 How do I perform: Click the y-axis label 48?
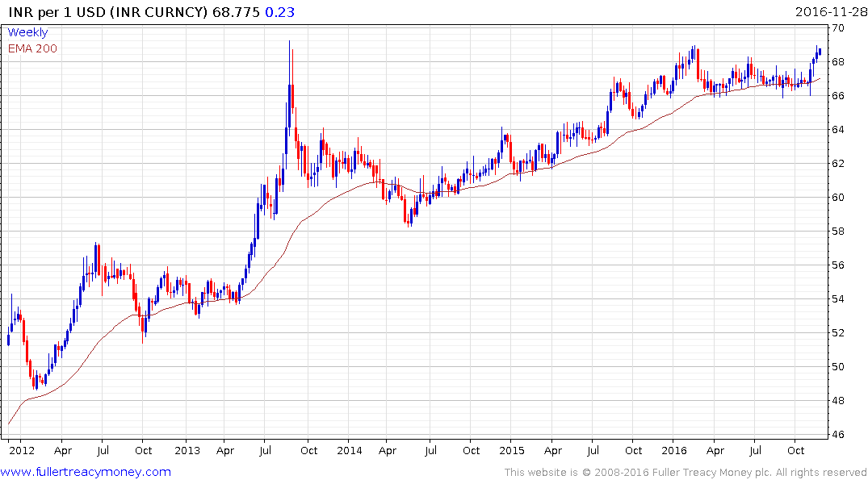(837, 400)
